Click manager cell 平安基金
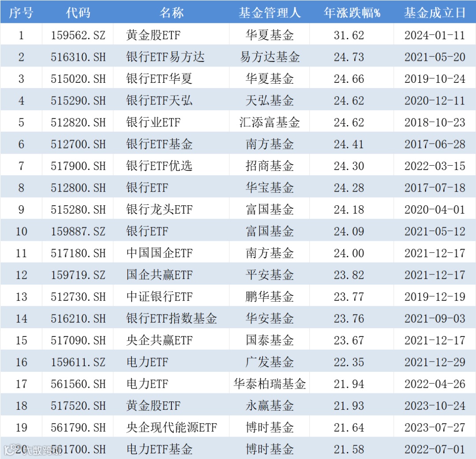Image resolution: width=476 pixels, height=459 pixels. point(270,275)
